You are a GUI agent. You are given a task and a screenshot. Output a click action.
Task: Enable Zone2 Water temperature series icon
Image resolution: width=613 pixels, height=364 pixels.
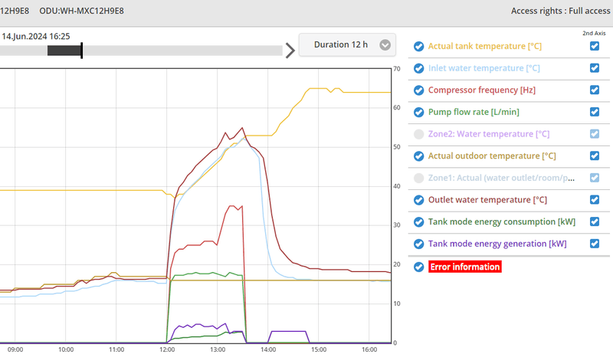pos(418,134)
